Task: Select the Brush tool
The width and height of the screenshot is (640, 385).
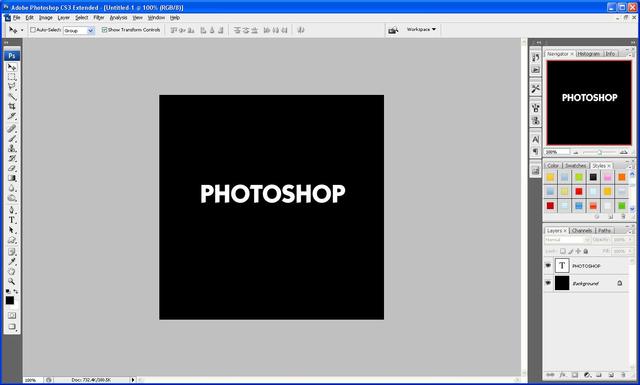Action: pos(12,139)
